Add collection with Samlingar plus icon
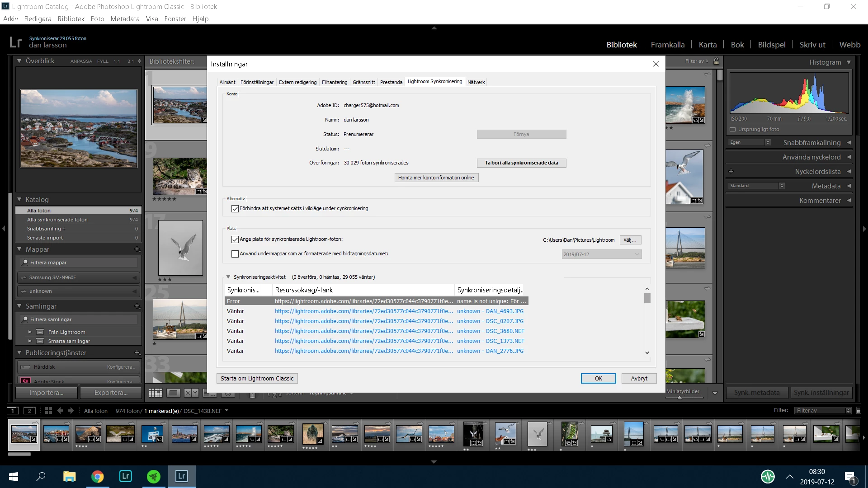The width and height of the screenshot is (868, 488). (137, 306)
